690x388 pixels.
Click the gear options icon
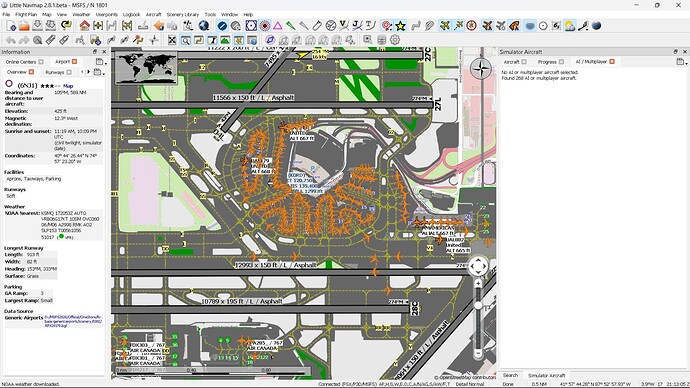[x=395, y=40]
